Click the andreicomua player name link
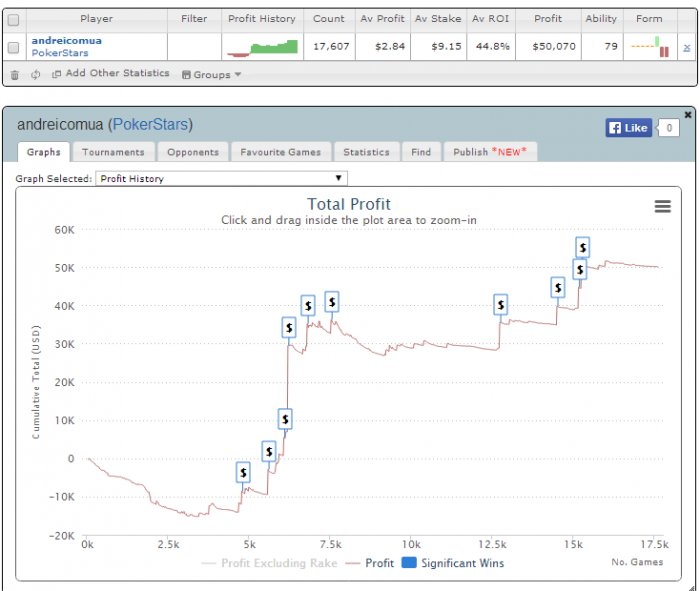Screen dimensions: 700x591 [x=65, y=41]
